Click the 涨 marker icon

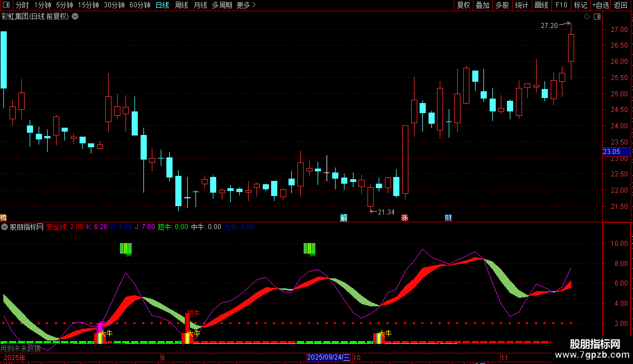404,218
